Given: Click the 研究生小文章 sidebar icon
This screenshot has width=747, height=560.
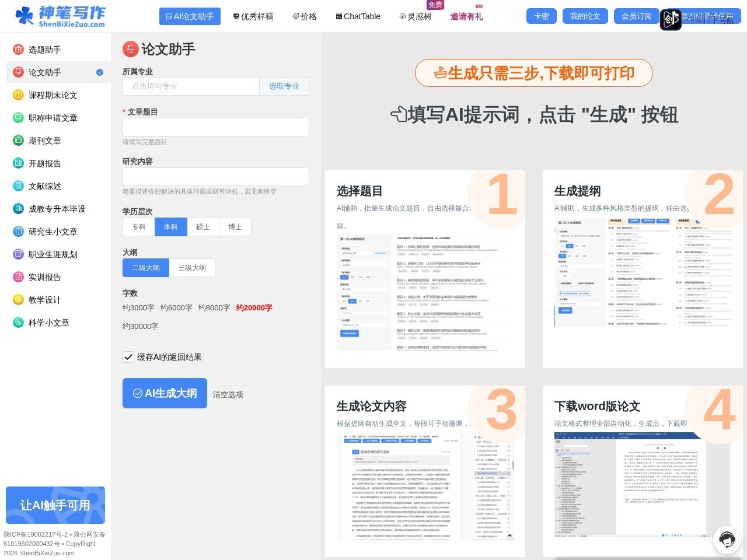Looking at the screenshot, I should click(x=18, y=232).
